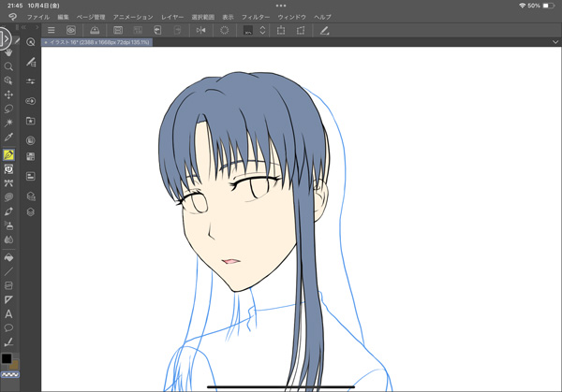Toggle the edge keyboard circle button
The width and height of the screenshot is (562, 392).
pyautogui.click(x=5, y=40)
